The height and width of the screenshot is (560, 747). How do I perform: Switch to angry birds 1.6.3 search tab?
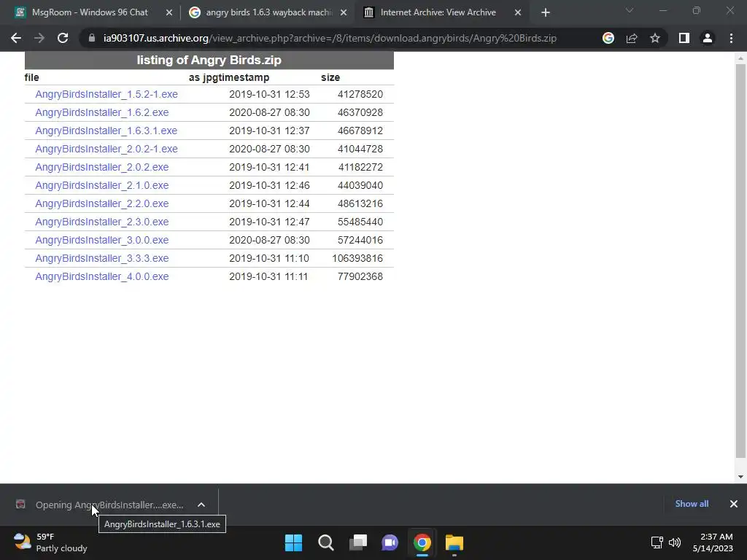tap(268, 12)
